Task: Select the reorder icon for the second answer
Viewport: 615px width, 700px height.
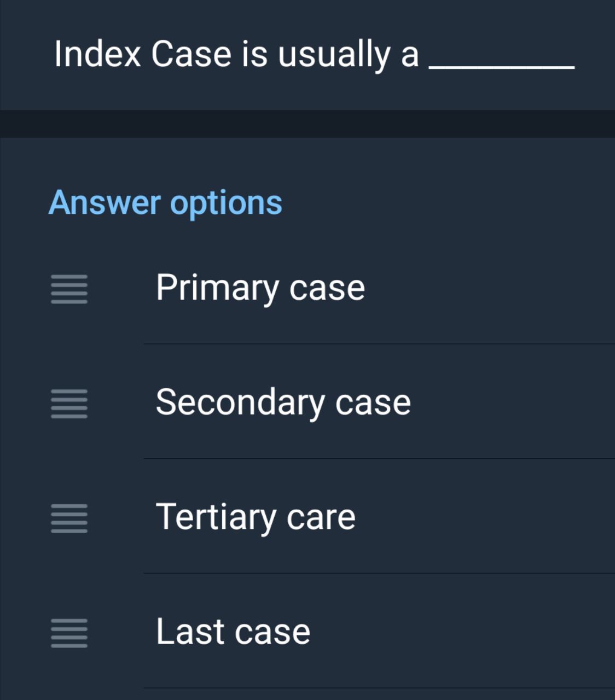Action: pyautogui.click(x=70, y=405)
